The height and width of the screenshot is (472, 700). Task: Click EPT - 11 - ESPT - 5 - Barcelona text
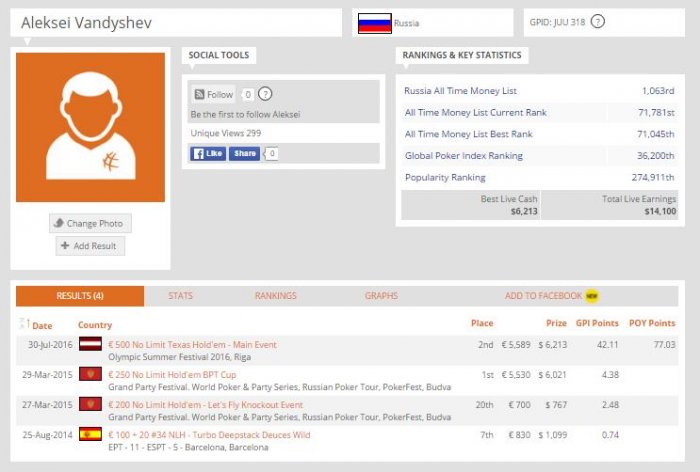point(188,447)
